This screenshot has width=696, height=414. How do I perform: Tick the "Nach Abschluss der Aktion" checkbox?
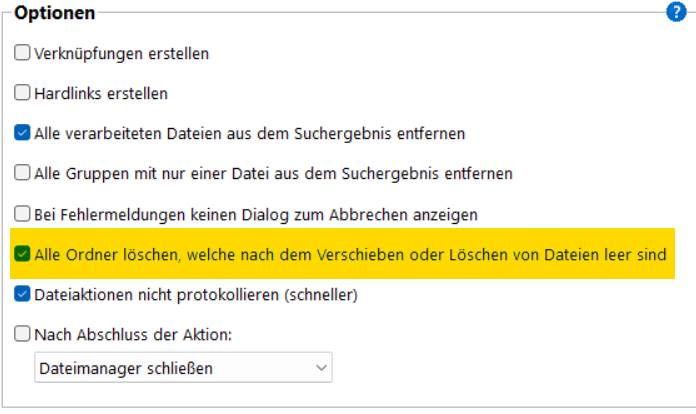pos(22,335)
